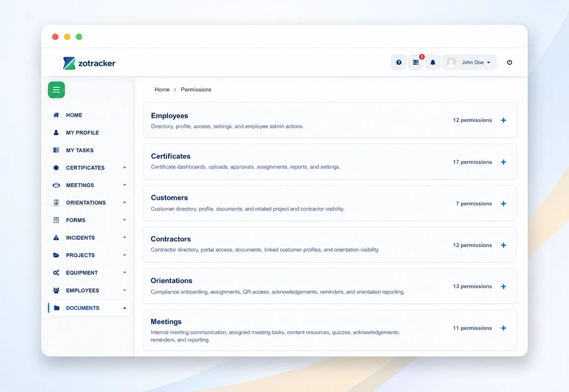Click the '7 permissions' count
The width and height of the screenshot is (569, 392).
(x=474, y=204)
